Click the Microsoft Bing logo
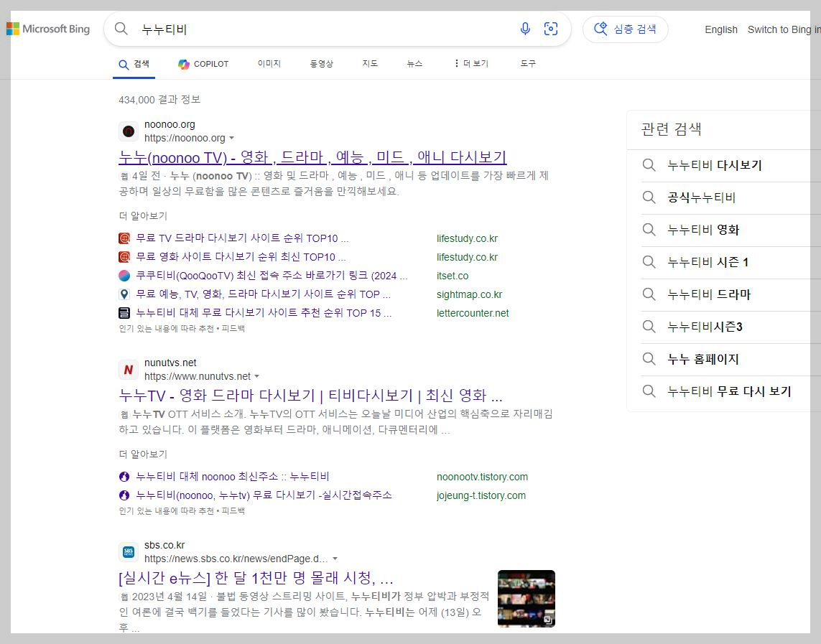The width and height of the screenshot is (821, 644). pos(48,29)
